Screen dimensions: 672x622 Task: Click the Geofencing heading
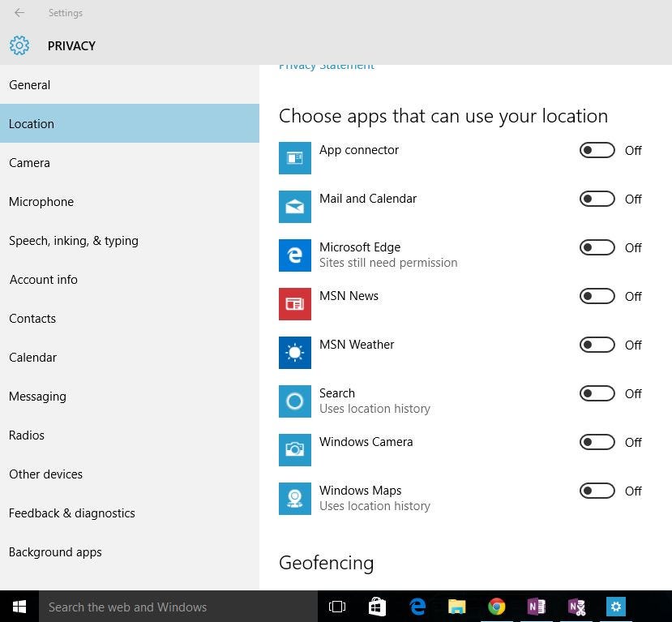(x=327, y=563)
